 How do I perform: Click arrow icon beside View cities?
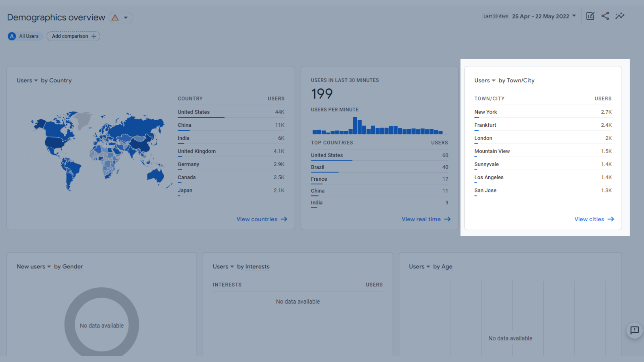611,219
